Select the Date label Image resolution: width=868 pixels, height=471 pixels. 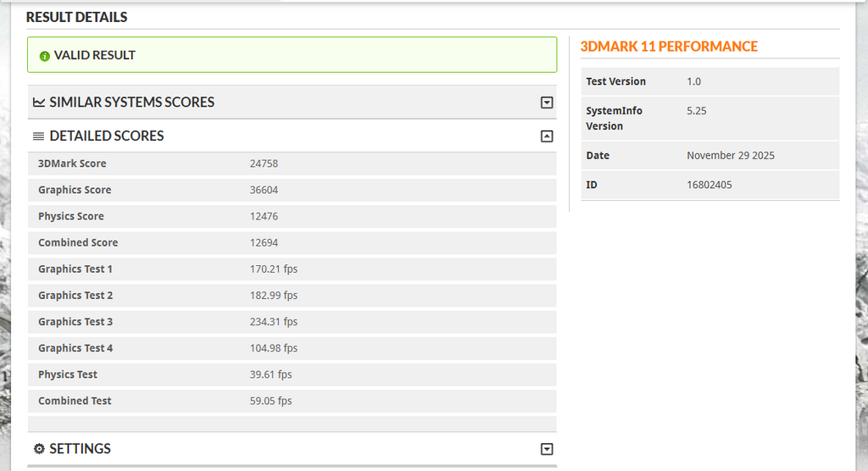point(598,156)
